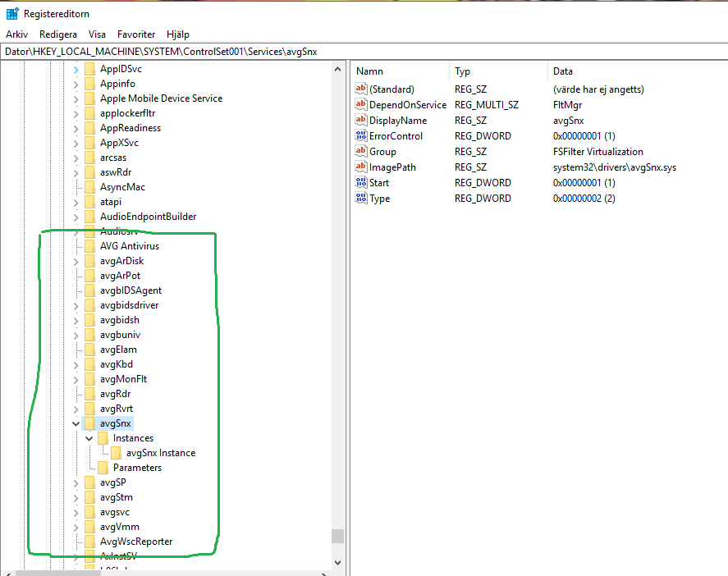Select the aswRdr folder icon

[x=90, y=172]
